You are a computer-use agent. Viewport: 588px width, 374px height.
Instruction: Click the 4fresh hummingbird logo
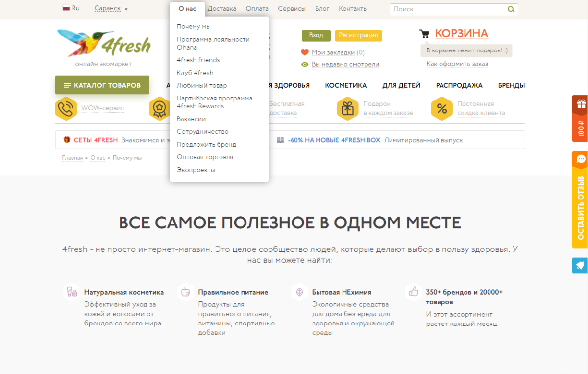point(103,44)
